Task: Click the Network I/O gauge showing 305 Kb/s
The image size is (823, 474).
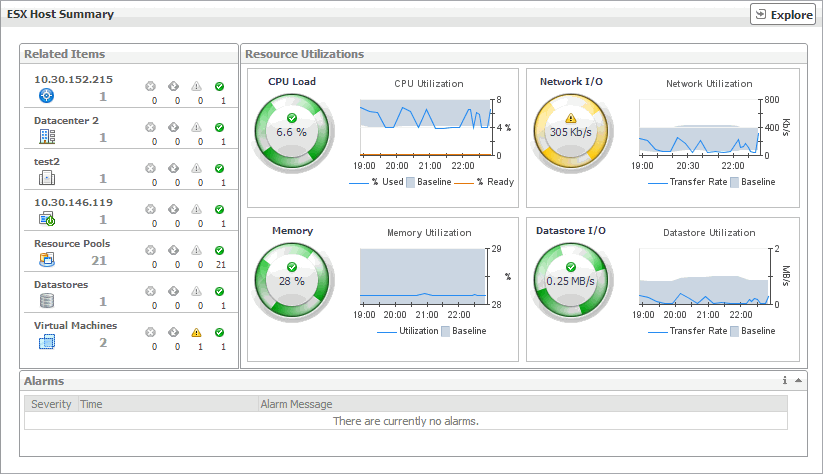Action: point(571,131)
